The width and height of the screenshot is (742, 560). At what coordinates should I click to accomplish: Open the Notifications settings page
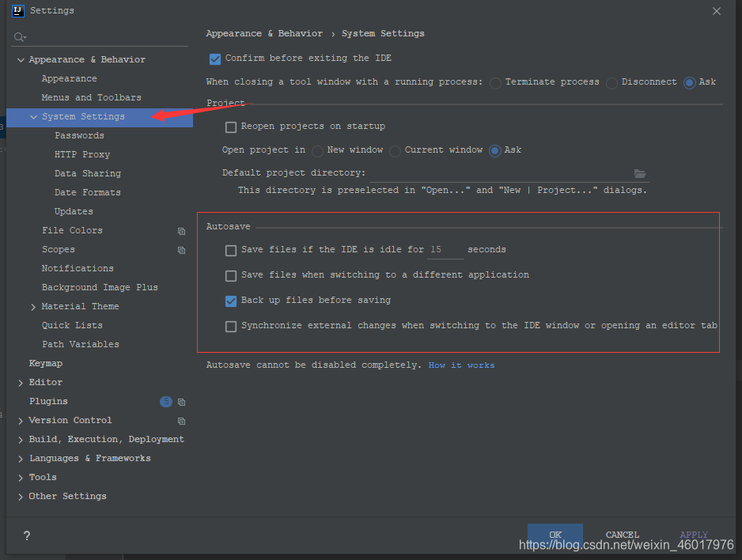click(78, 268)
